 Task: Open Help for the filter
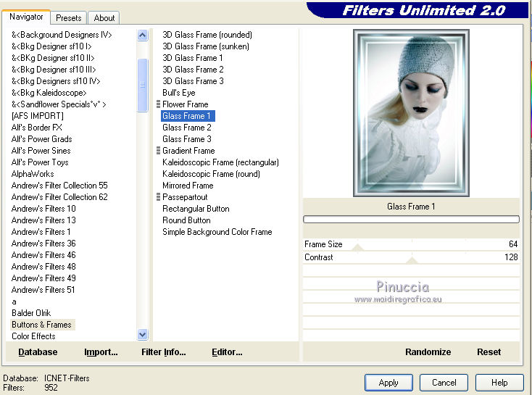(499, 383)
